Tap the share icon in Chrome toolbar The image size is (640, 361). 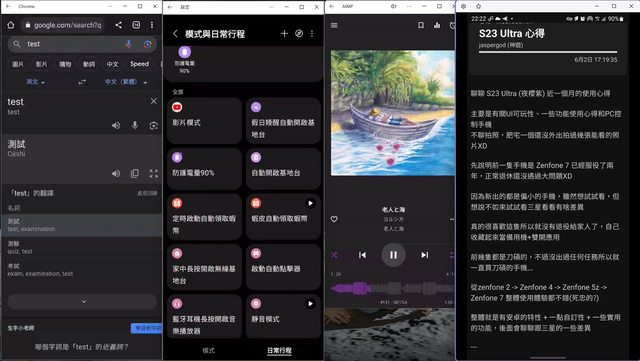coord(118,25)
